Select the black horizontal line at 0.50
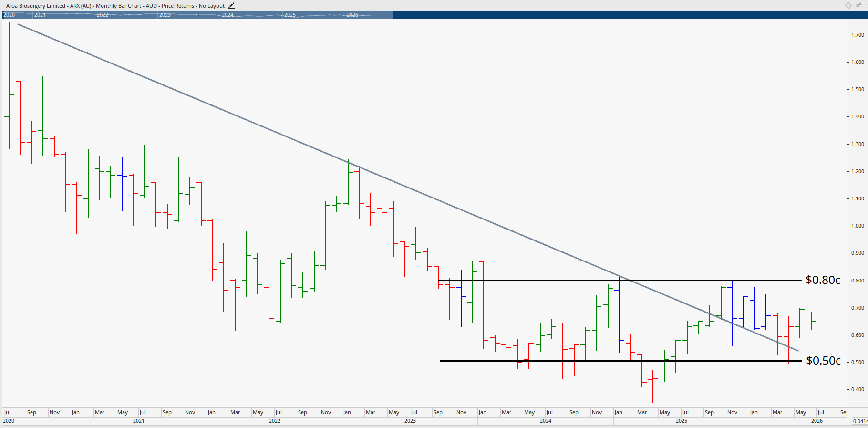The image size is (868, 428). pyautogui.click(x=620, y=361)
